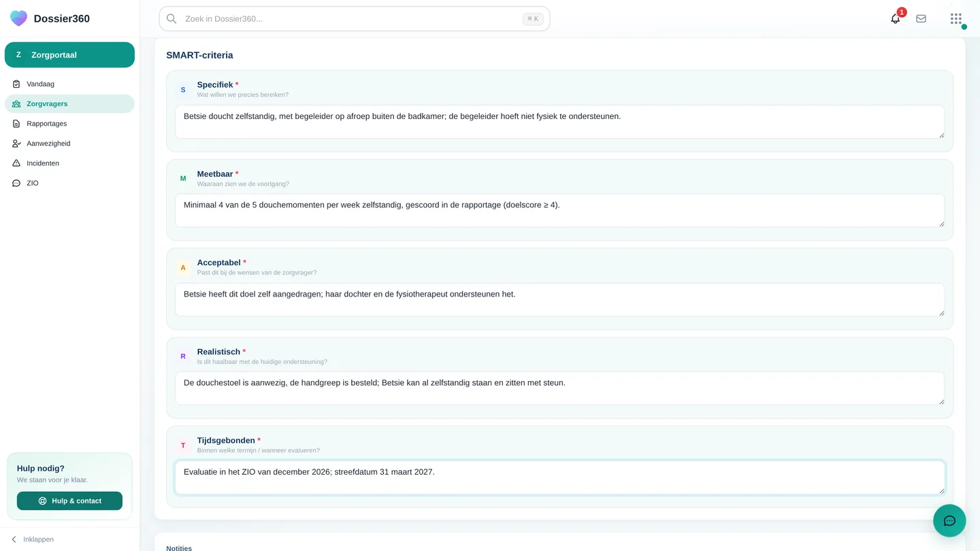Click into the Specifiek text area
The height and width of the screenshot is (551, 980).
point(559,122)
